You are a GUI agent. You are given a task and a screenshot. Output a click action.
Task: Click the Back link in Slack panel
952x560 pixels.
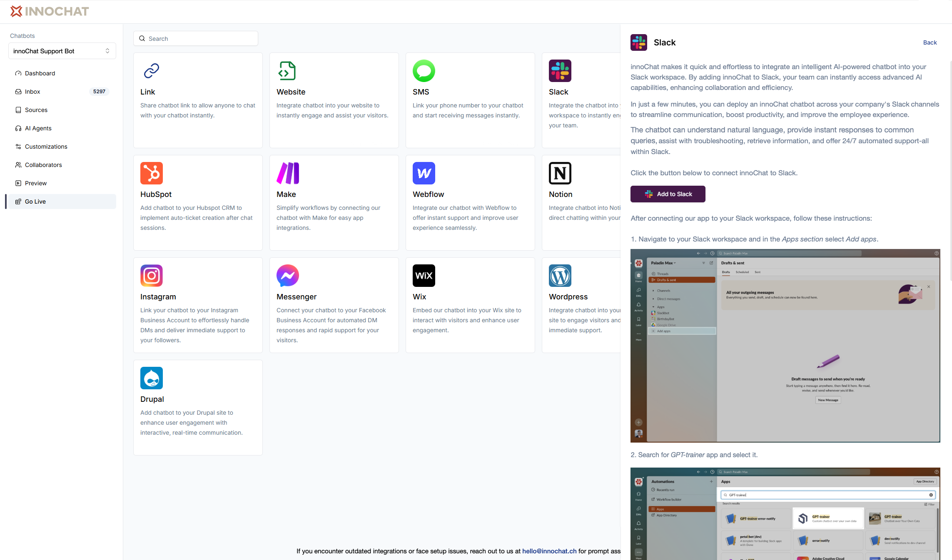click(930, 42)
